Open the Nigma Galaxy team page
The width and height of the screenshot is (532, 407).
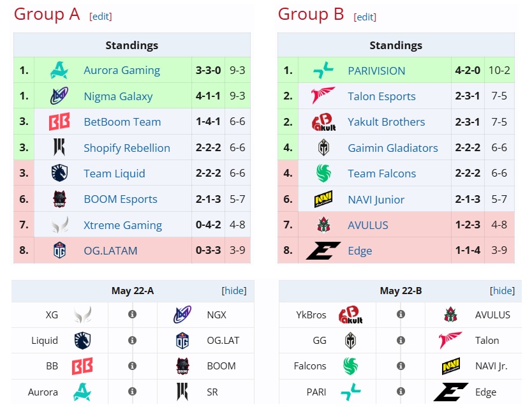(118, 96)
